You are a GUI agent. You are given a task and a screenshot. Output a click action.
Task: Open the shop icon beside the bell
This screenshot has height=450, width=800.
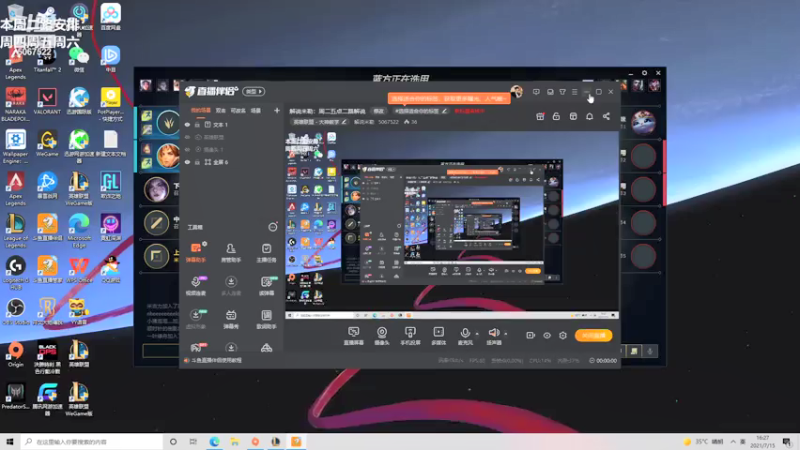click(573, 116)
